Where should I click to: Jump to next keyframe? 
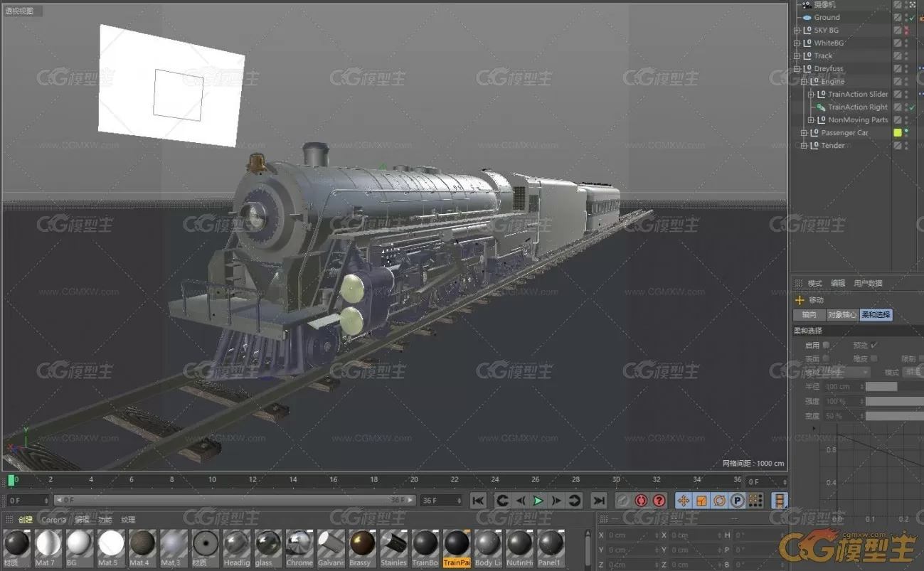[x=574, y=501]
